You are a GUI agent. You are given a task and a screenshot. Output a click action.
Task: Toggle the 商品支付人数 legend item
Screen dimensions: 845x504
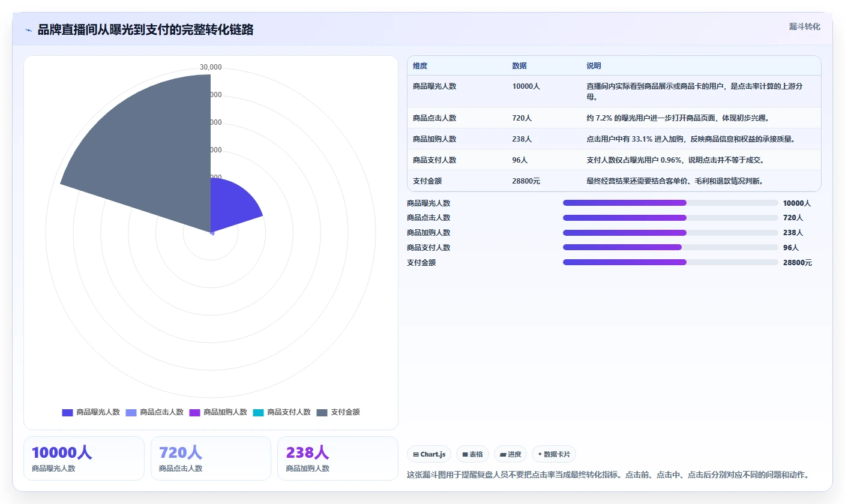click(281, 412)
